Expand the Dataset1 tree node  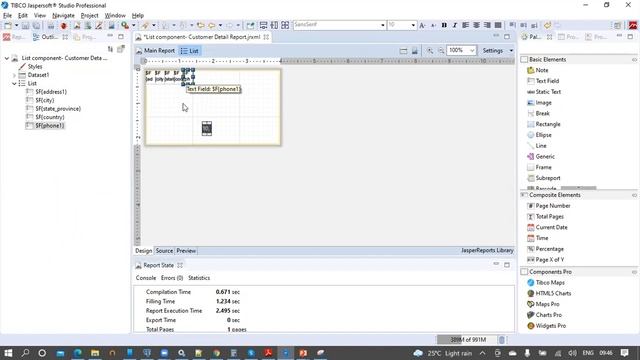(14, 75)
